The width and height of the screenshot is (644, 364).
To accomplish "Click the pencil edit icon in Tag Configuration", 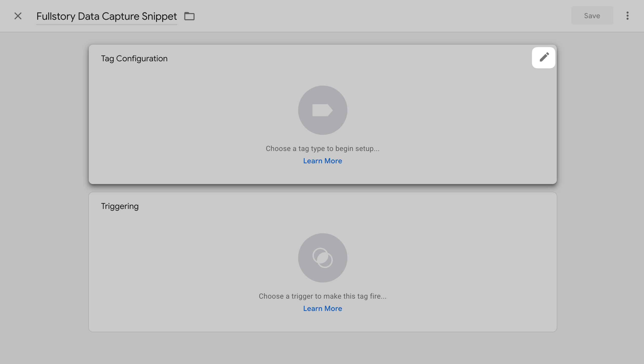I will (544, 57).
